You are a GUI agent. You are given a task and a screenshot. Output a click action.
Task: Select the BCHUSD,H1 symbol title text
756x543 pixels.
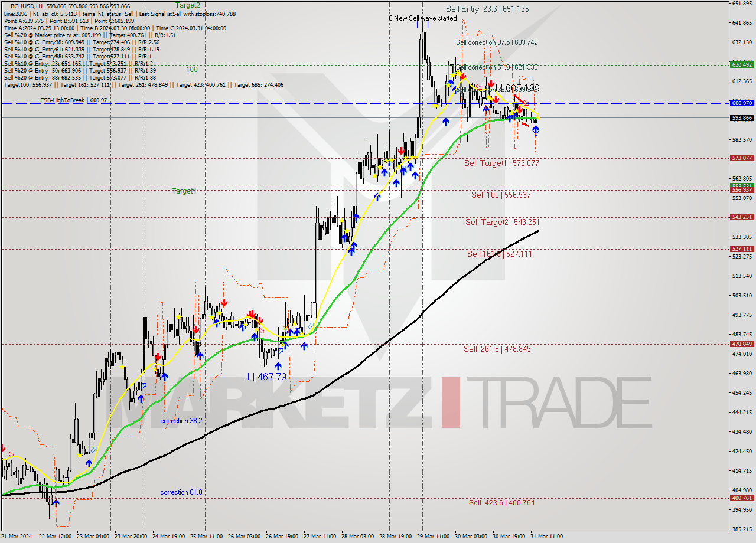pos(27,6)
